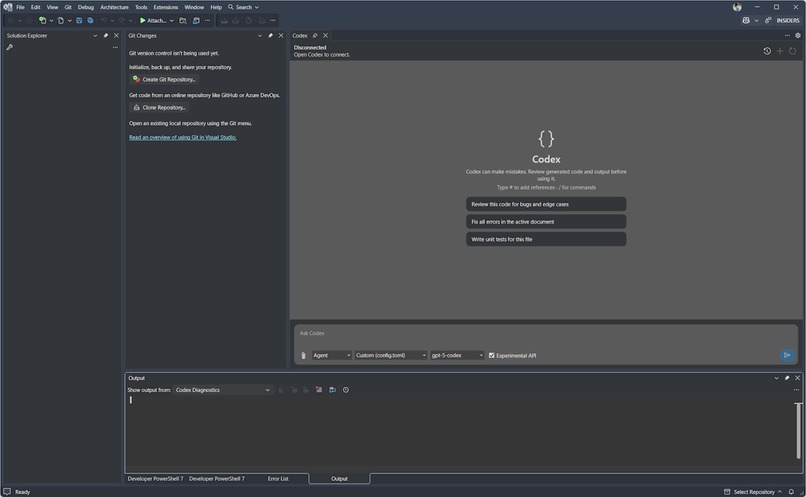The image size is (806, 497).
Task: Open the notifications bell in the status bar
Action: [792, 492]
